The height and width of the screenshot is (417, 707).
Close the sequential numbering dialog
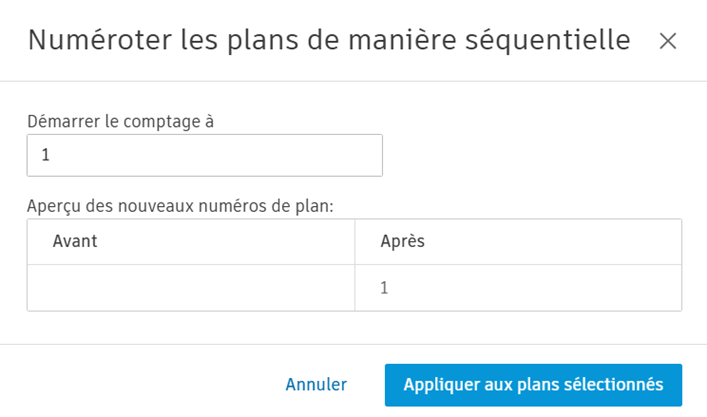click(668, 41)
